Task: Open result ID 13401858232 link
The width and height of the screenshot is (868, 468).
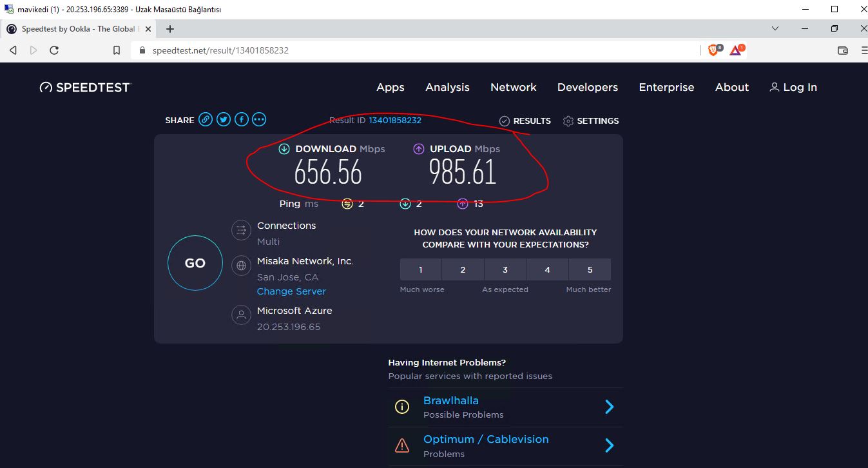Action: 395,120
